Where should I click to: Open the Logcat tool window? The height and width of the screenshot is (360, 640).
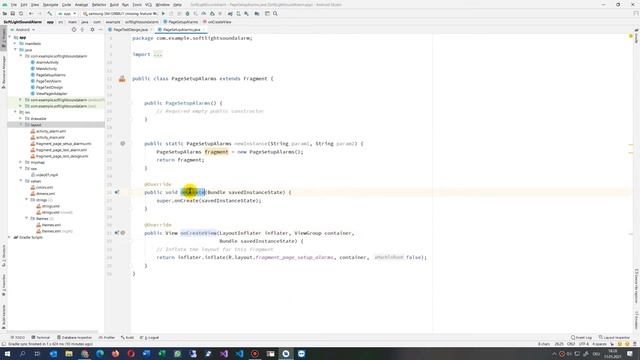pyautogui.click(x=150, y=338)
